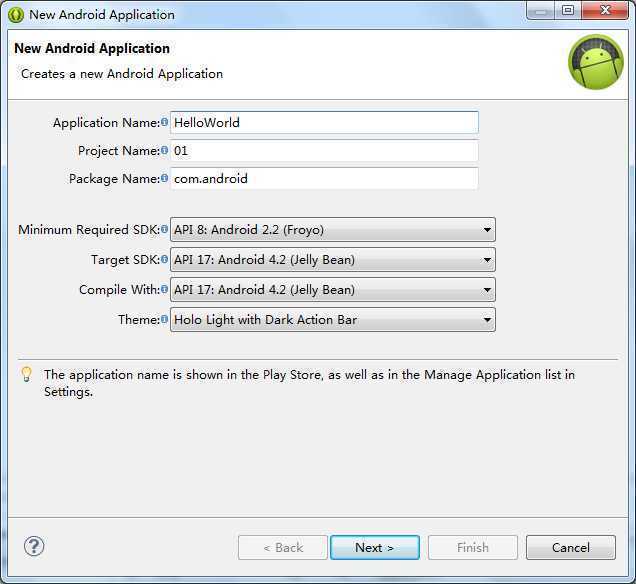Click the lightbulb tip icon
Screen dimensions: 636x584
point(26,374)
